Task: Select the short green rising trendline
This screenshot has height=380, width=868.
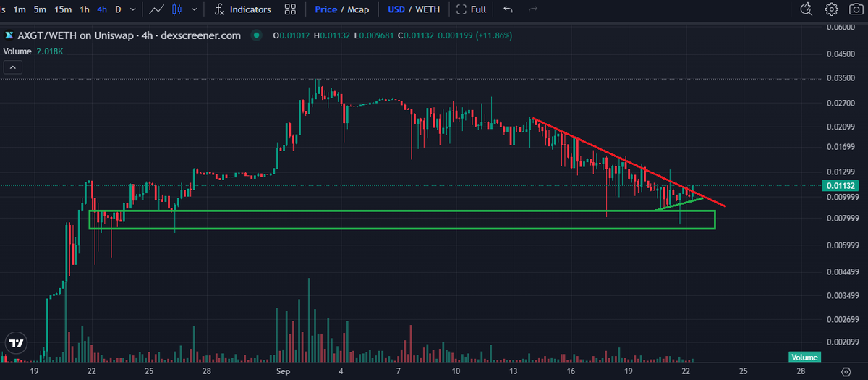Action: coord(678,203)
